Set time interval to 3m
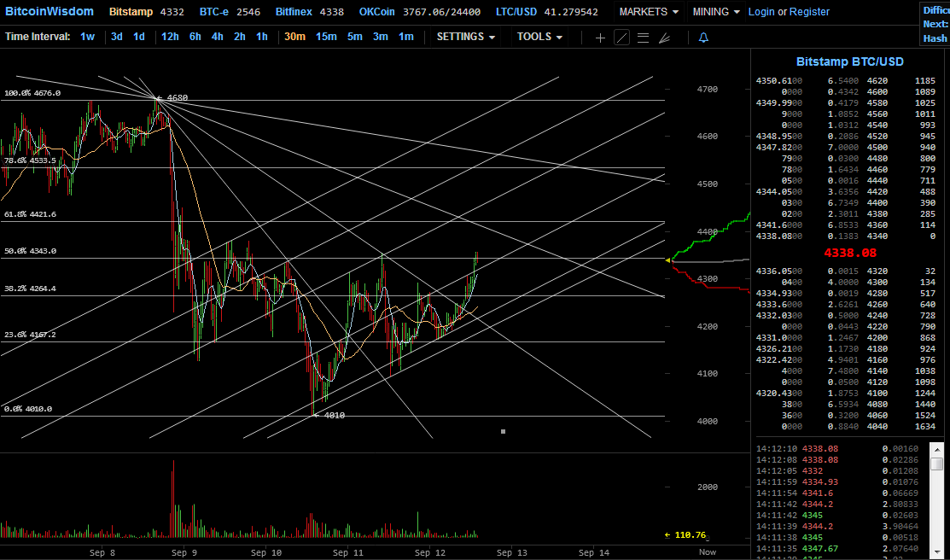Image resolution: width=950 pixels, height=560 pixels. tap(380, 37)
